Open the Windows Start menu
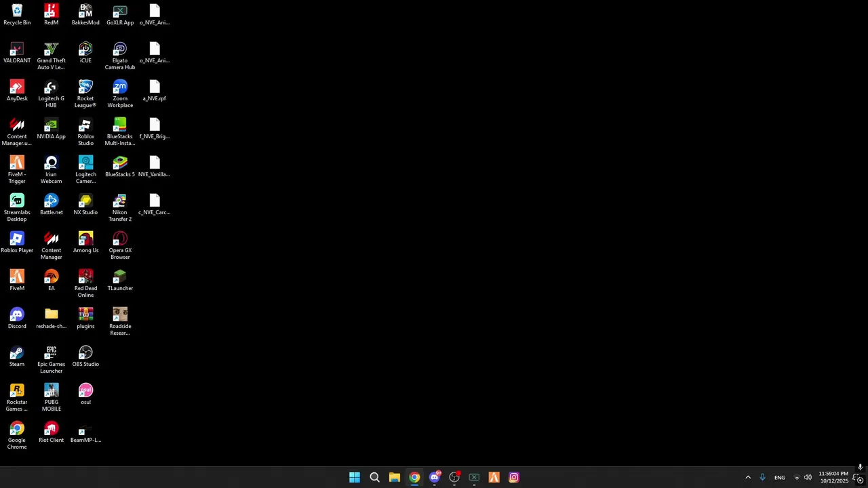Viewport: 868px width, 488px height. [355, 477]
